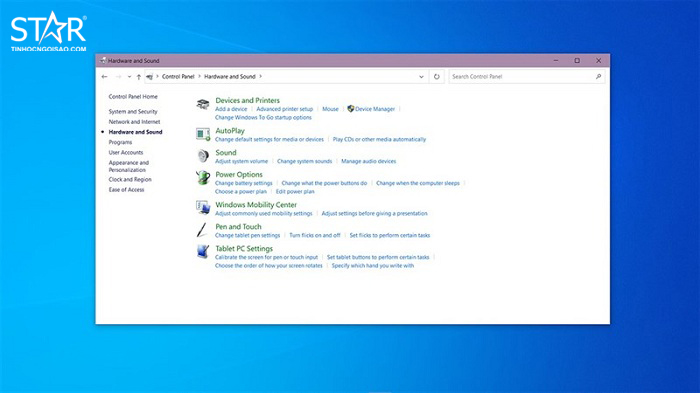Screen dimensions: 700x393
Task: Click the Sound speaker icon
Action: point(203,156)
